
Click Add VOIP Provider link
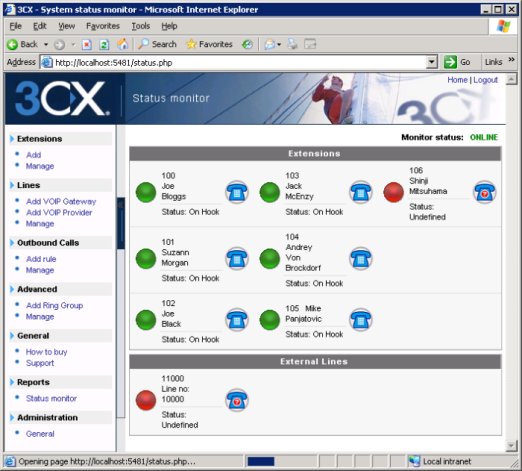point(59,212)
